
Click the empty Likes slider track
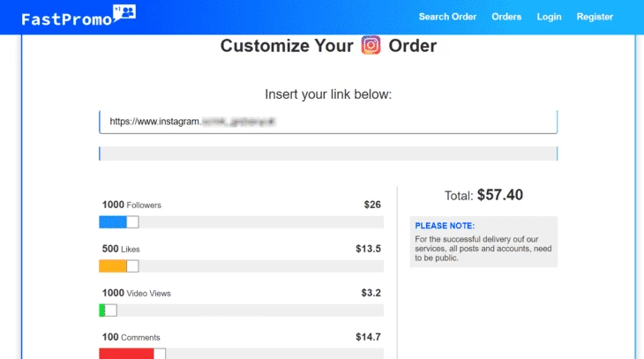tap(261, 266)
